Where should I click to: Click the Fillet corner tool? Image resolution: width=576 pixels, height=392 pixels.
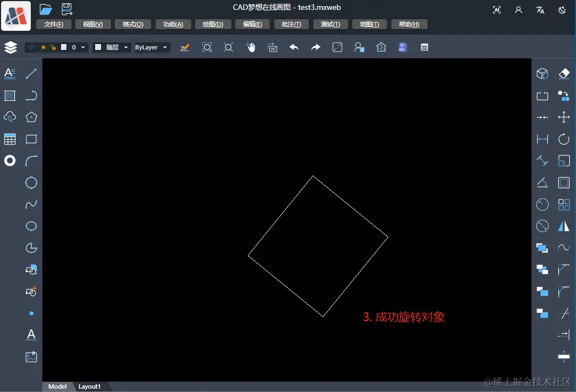[564, 291]
